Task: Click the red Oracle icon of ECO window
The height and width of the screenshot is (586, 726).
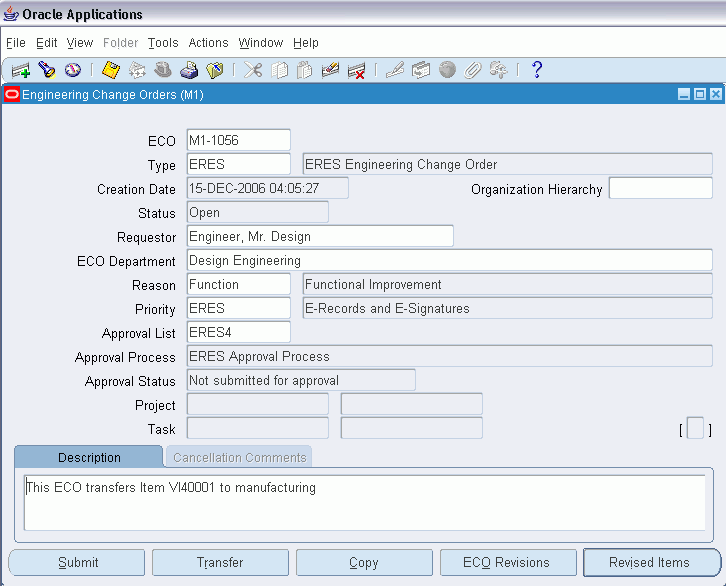Action: (x=12, y=94)
